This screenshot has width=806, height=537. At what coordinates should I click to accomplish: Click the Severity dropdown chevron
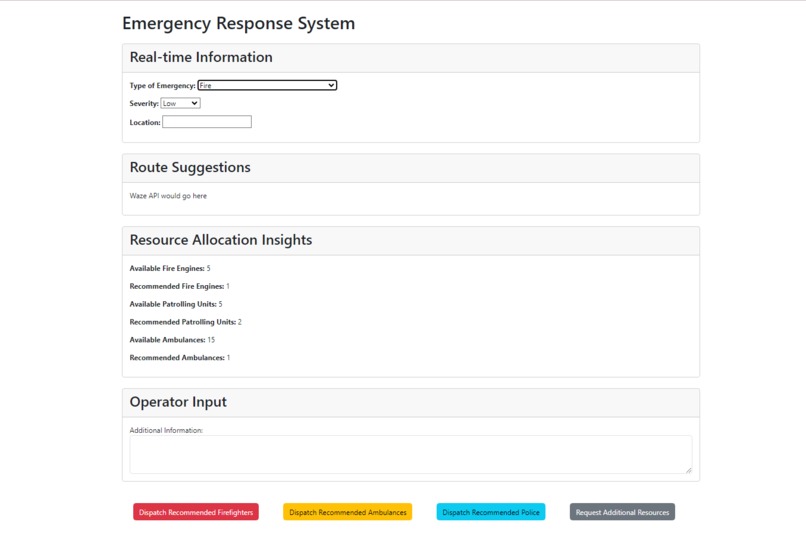[194, 103]
